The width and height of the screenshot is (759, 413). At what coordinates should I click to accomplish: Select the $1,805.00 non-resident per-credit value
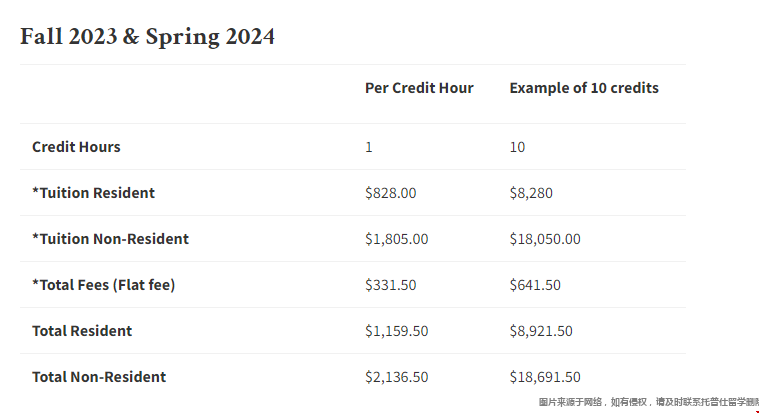pos(396,239)
